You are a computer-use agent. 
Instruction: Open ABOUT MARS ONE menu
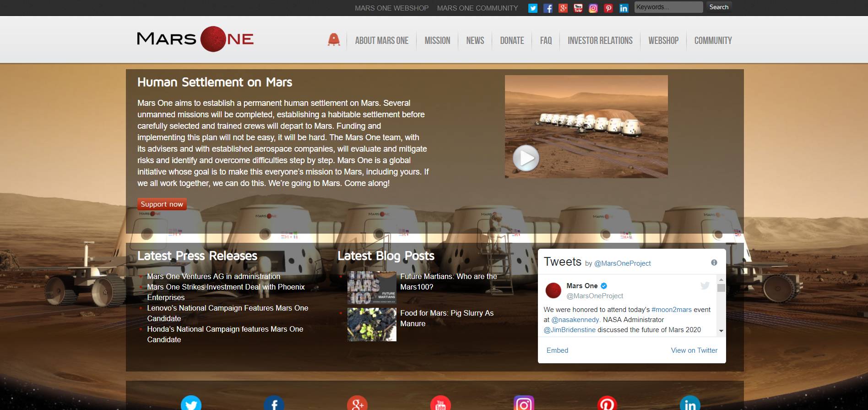tap(382, 40)
